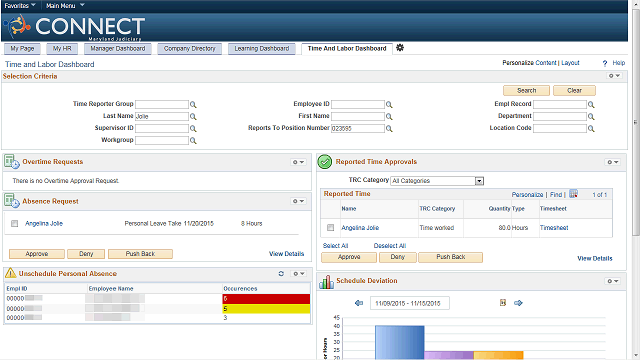Approve the reported time
The image size is (640, 360).
coord(349,257)
